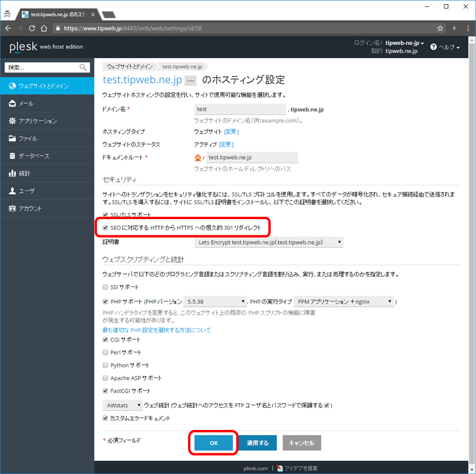476x474 pixels.
Task: Enable Python サポート checkbox
Action: (105, 365)
